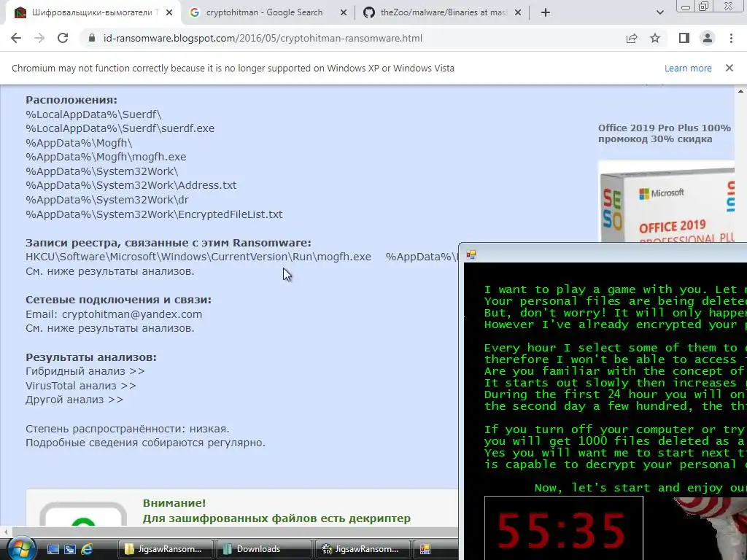The width and height of the screenshot is (747, 560).
Task: Click the Office 2019 box image
Action: [667, 201]
